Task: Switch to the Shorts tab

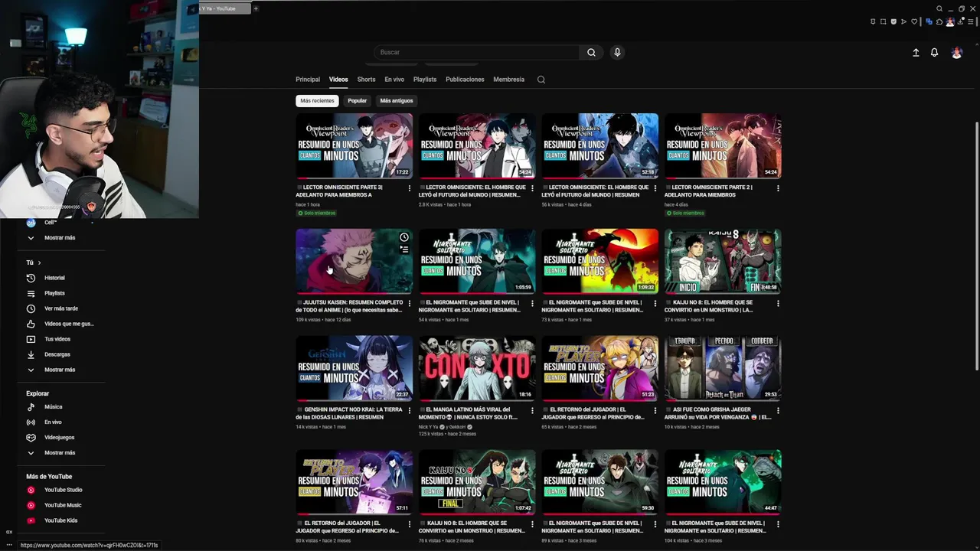Action: click(x=367, y=80)
